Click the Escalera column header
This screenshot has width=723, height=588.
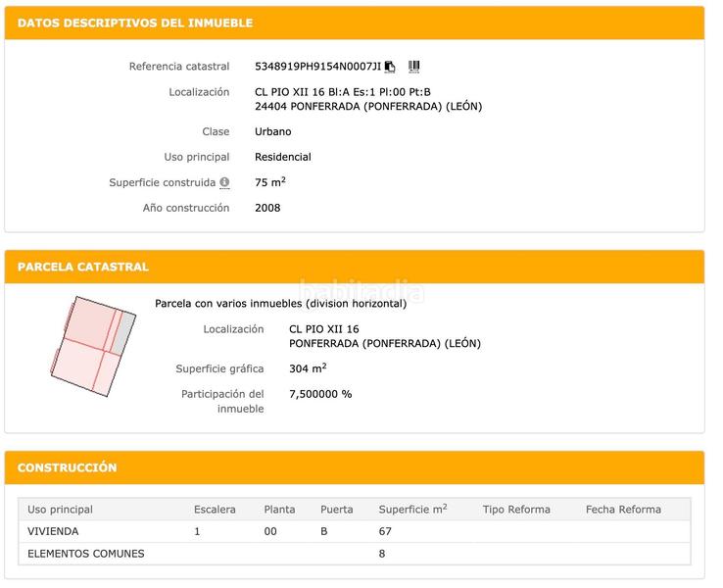click(x=215, y=510)
